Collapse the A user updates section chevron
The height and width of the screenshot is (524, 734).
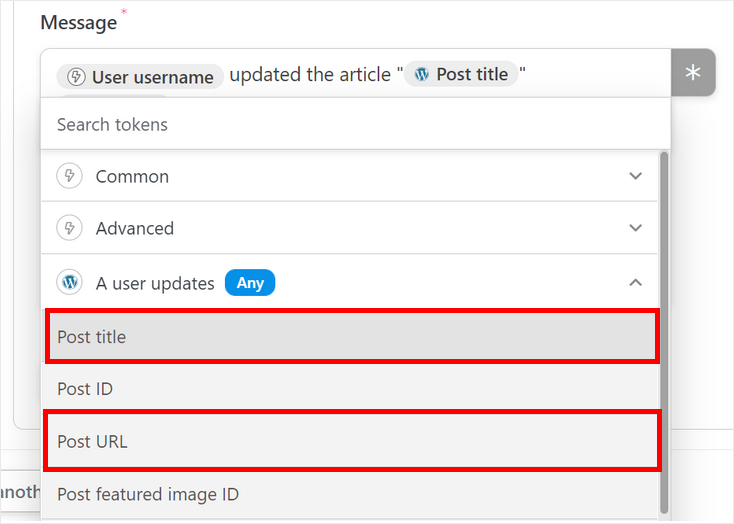(x=635, y=283)
